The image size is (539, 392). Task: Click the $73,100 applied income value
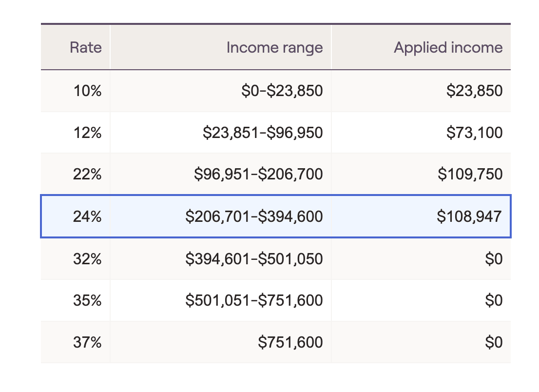(474, 133)
